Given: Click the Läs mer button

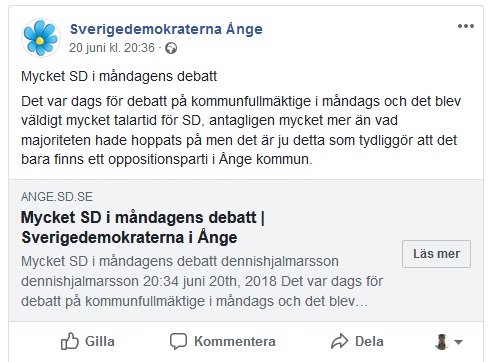Looking at the screenshot, I should [436, 254].
